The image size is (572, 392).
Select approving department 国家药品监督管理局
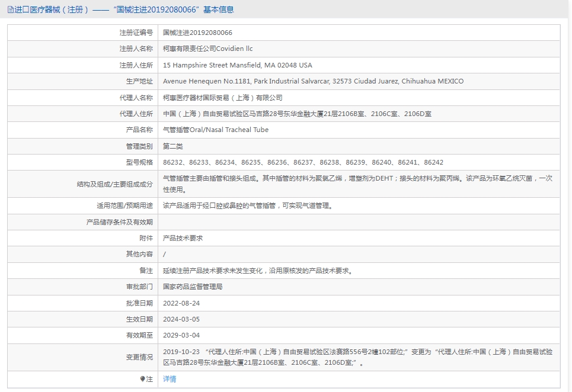[x=193, y=287]
